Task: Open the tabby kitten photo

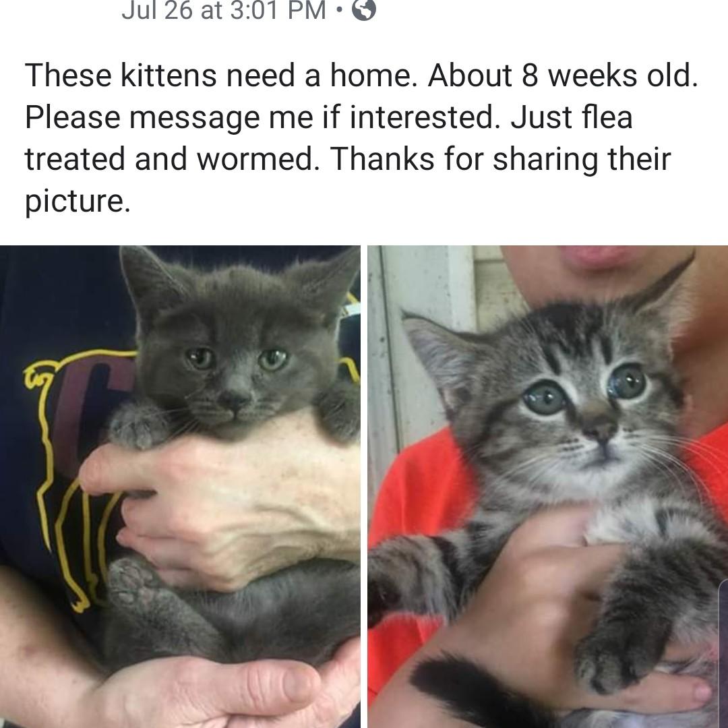Action: (x=548, y=486)
